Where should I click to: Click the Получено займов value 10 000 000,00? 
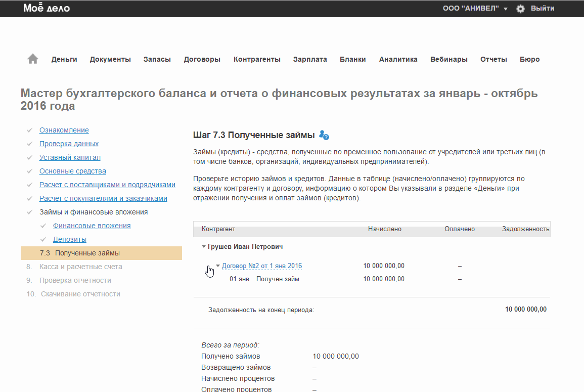[x=336, y=356]
